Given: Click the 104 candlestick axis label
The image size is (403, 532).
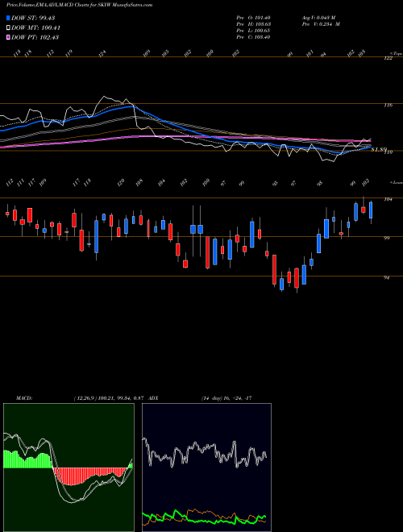Looking at the screenshot, I should [x=388, y=200].
